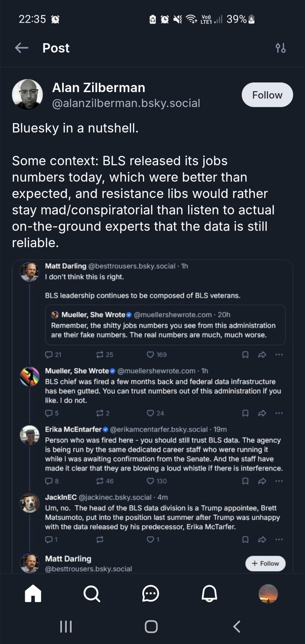Image resolution: width=305 pixels, height=644 pixels.
Task: Like Erika McEntarfer's post with 130 likes
Action: tap(150, 481)
